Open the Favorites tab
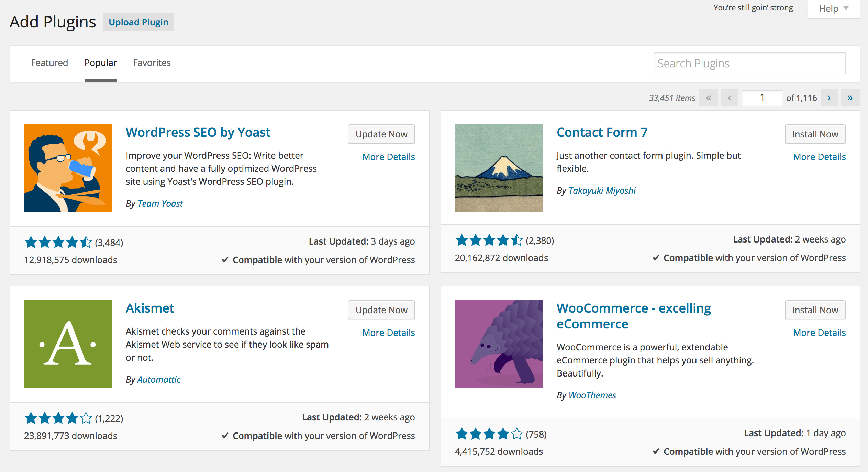Image resolution: width=868 pixels, height=472 pixels. point(152,63)
